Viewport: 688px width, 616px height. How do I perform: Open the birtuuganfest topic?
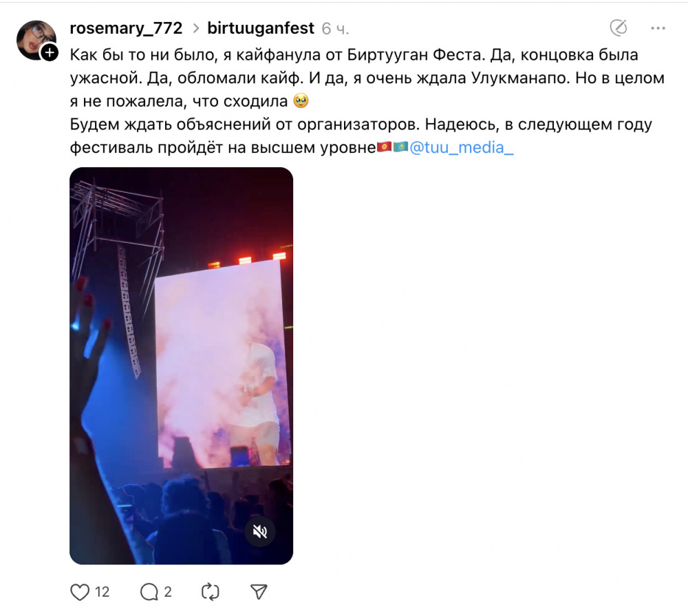point(261,28)
